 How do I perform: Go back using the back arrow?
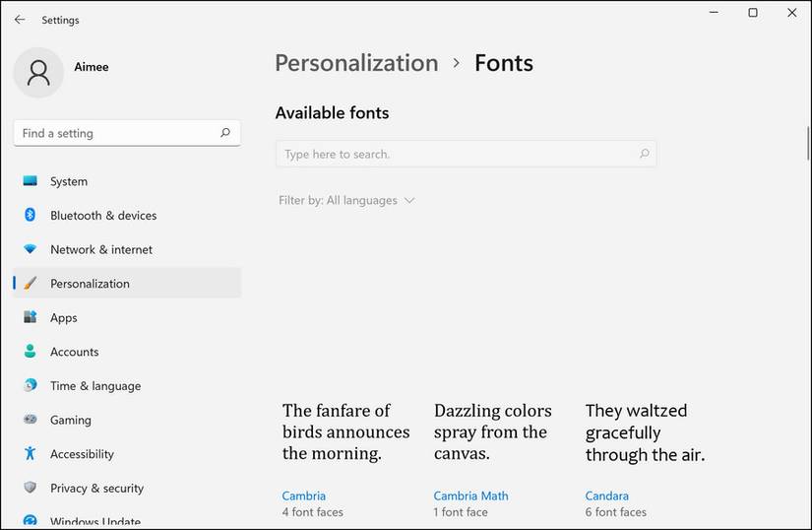tap(20, 20)
